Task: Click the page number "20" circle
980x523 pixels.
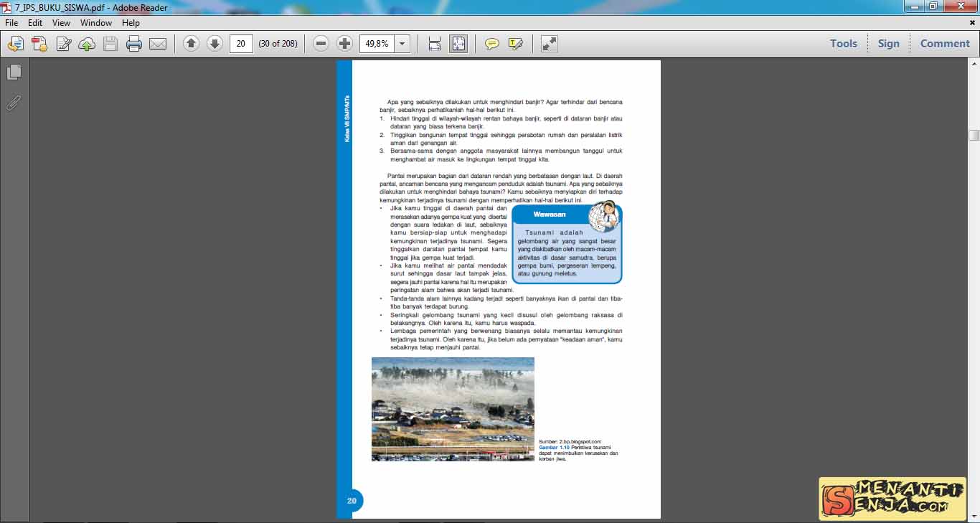Action: [x=352, y=501]
